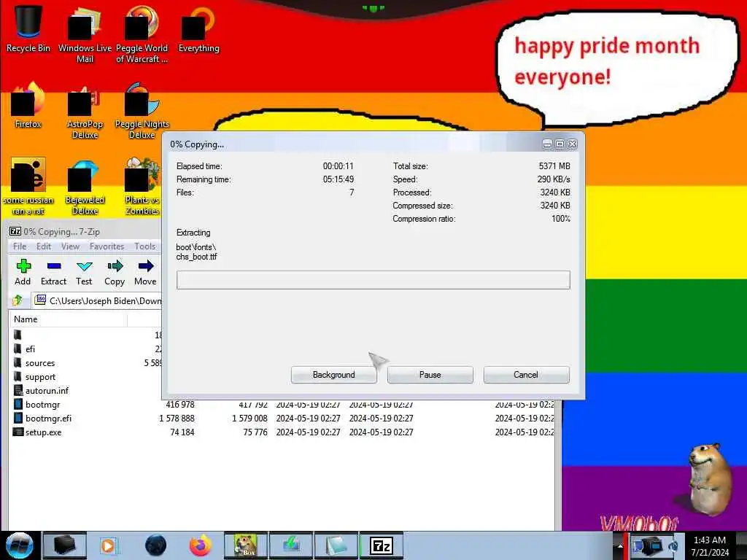Select the Windows Live Mail desktop icon
Screen dimensions: 747x560
(x=85, y=34)
